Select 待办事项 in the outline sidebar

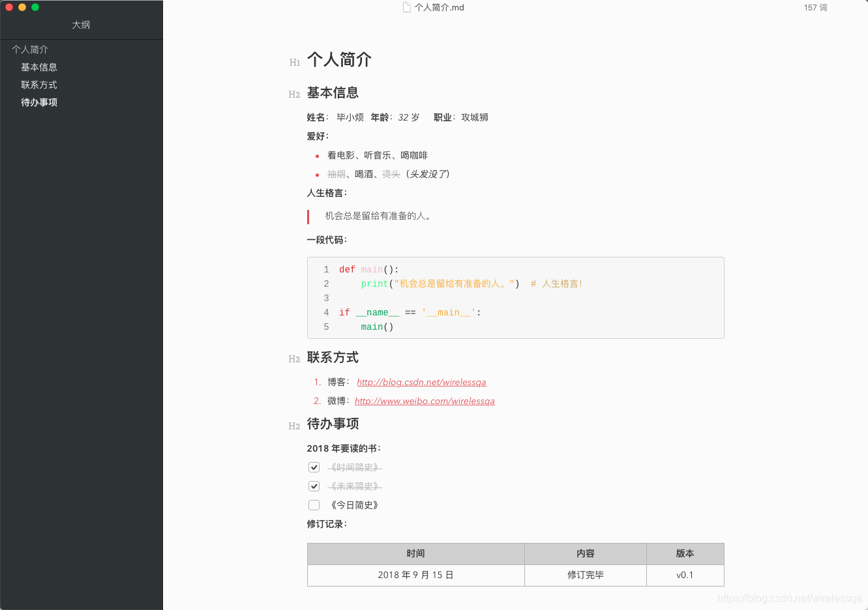coord(40,102)
